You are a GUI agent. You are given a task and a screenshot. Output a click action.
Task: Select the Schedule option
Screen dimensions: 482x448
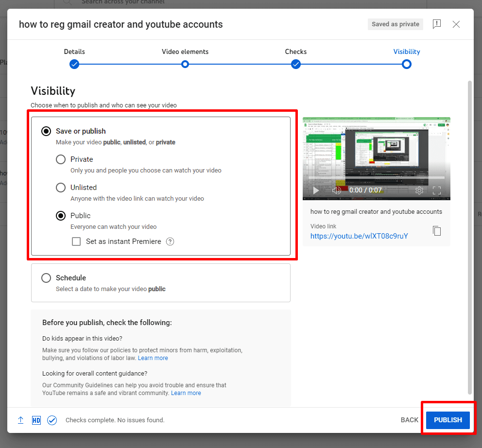46,278
